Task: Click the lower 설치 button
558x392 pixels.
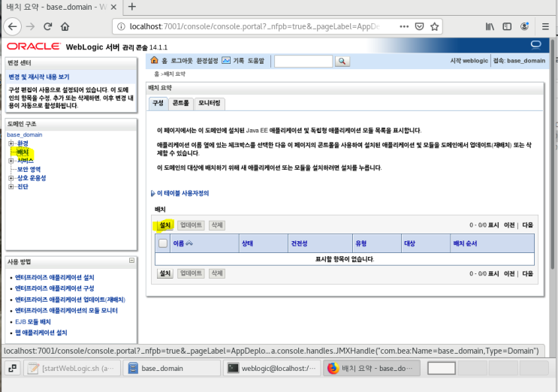Action: (x=164, y=273)
